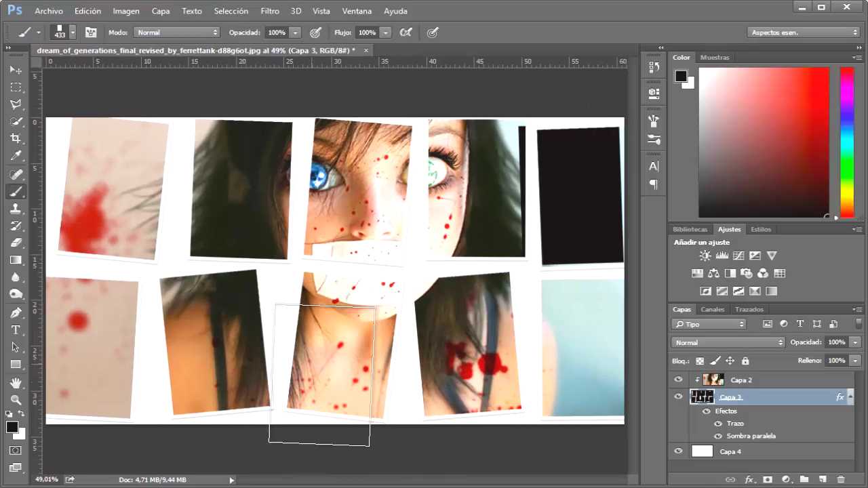Select the Eyedropper tool
The image size is (868, 488).
[x=16, y=156]
